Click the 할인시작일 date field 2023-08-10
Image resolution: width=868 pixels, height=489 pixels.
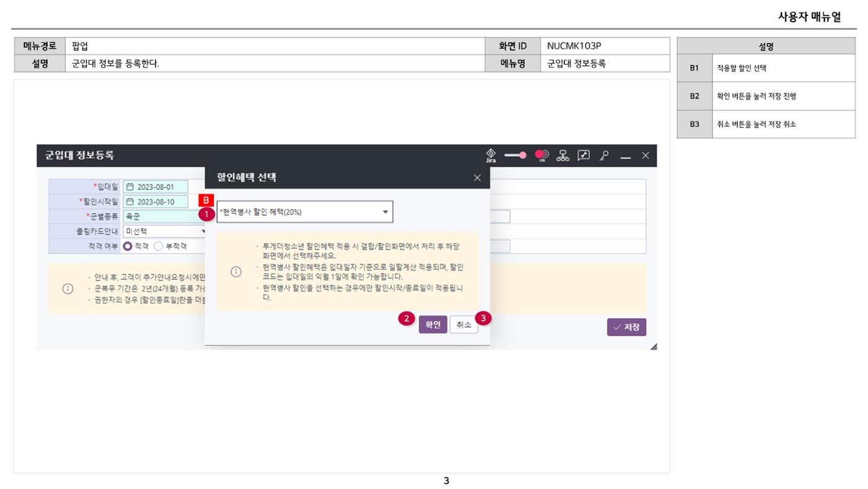156,202
